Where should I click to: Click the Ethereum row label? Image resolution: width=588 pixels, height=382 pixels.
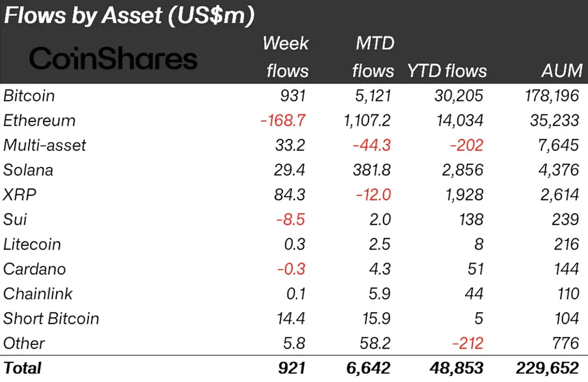click(39, 121)
